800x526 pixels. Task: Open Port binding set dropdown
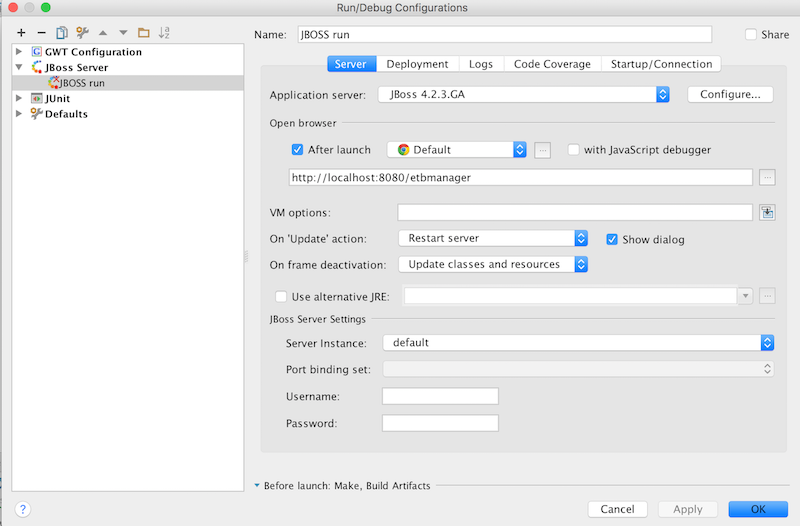(578, 369)
